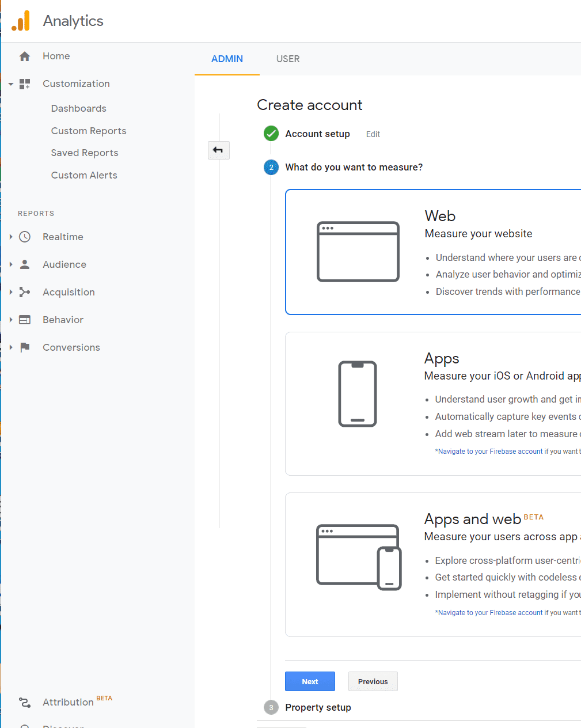
Task: Click the Analytics product title
Action: pyautogui.click(x=73, y=21)
